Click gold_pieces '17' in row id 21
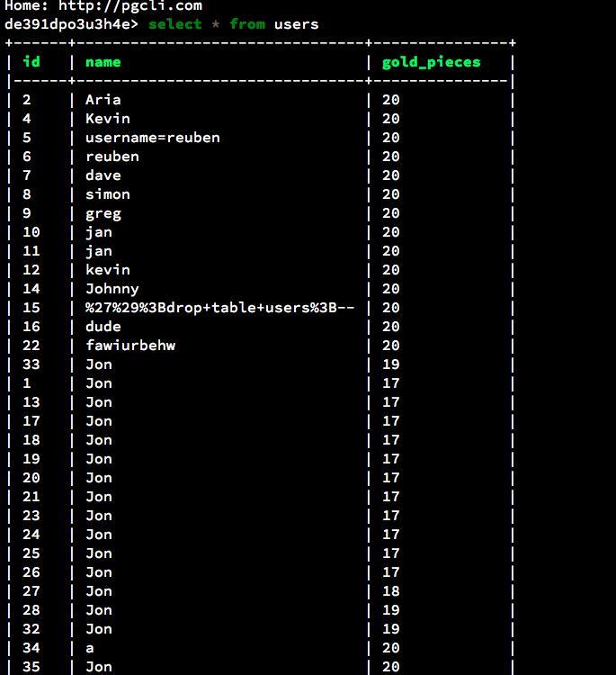The image size is (616, 675). 391,497
